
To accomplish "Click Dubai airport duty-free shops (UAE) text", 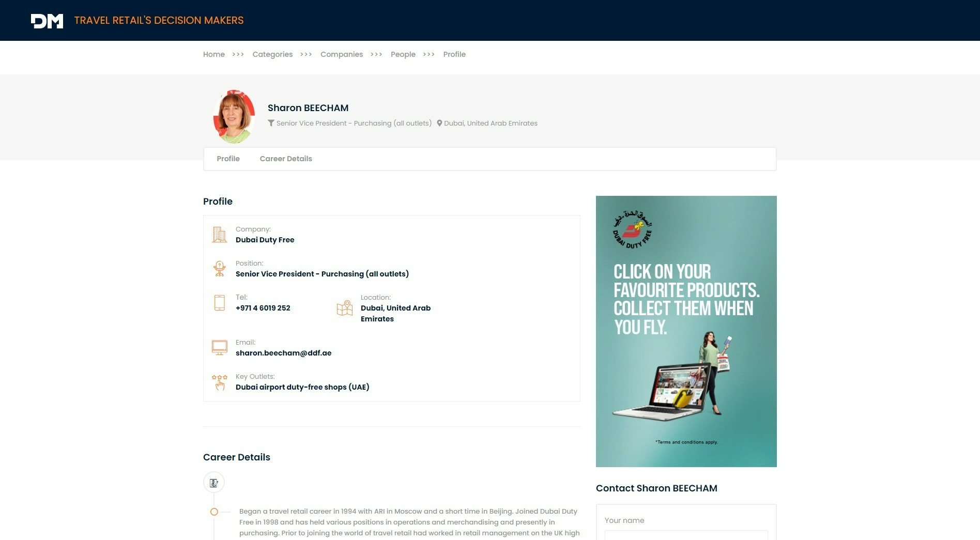I will tap(302, 387).
